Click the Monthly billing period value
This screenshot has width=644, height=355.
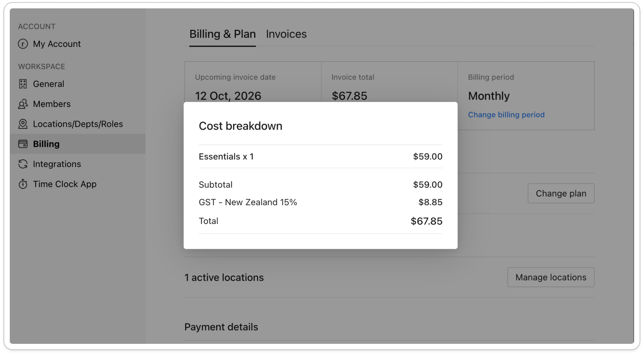pyautogui.click(x=489, y=96)
